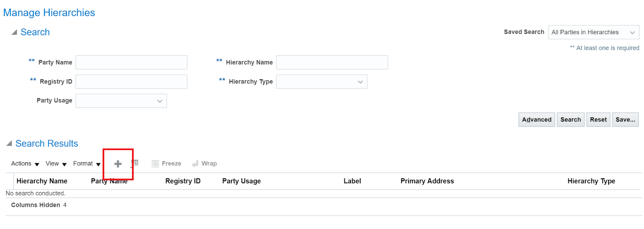
Task: Open the Actions menu
Action: point(25,164)
